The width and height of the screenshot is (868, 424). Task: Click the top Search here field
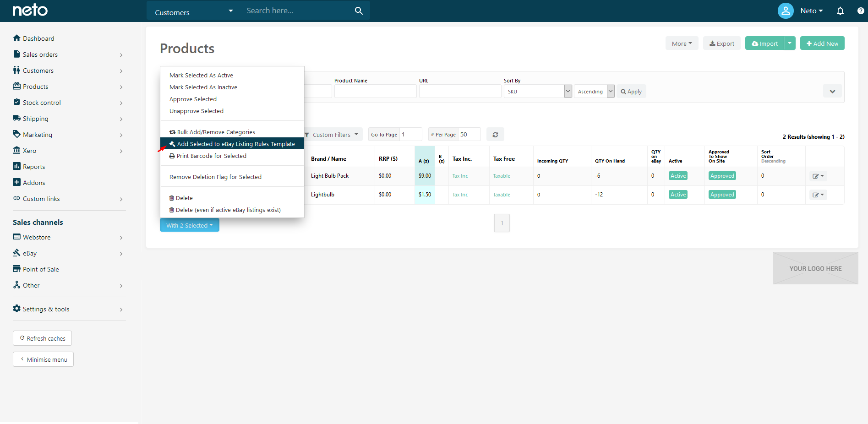pyautogui.click(x=298, y=11)
